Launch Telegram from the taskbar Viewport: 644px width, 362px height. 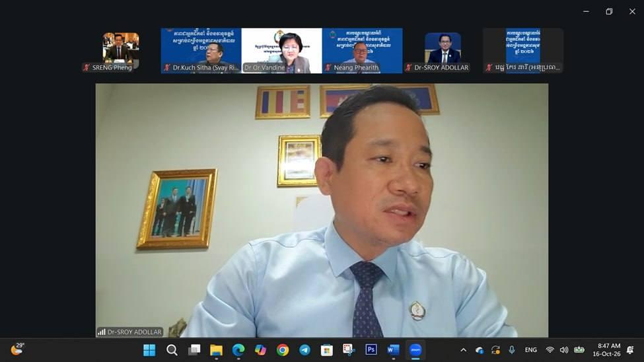[304, 350]
